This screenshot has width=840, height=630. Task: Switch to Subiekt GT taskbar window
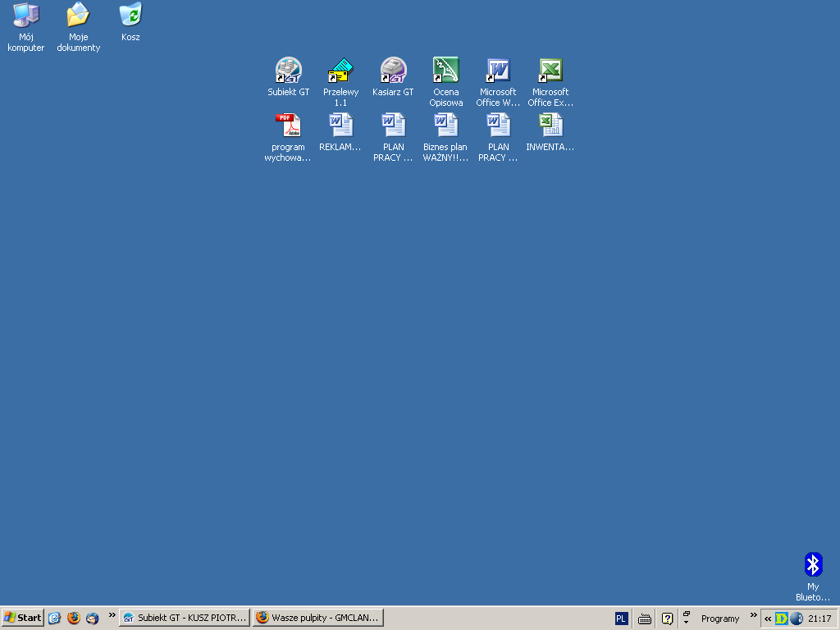pos(185,618)
